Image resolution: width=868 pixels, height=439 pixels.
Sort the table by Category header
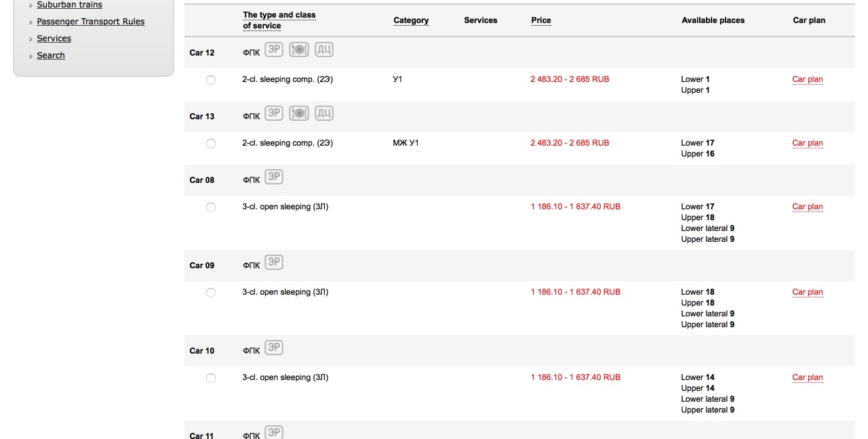tap(411, 20)
